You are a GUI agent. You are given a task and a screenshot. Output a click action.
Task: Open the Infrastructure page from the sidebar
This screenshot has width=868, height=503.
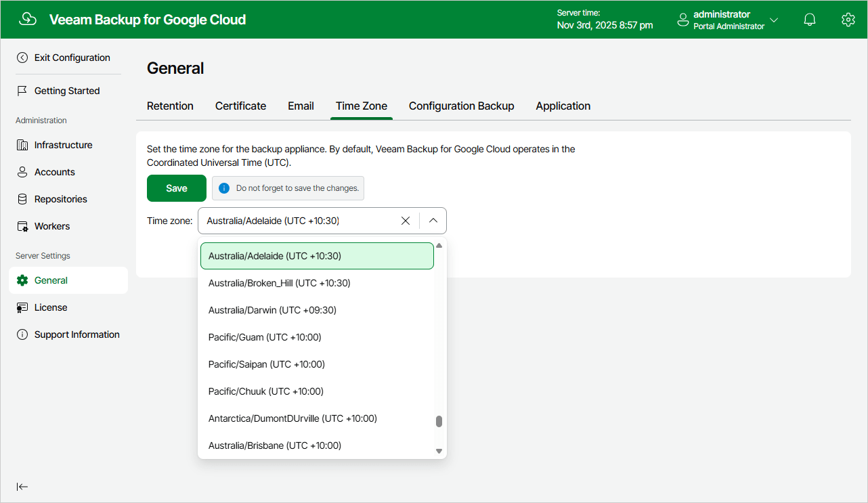tap(64, 144)
